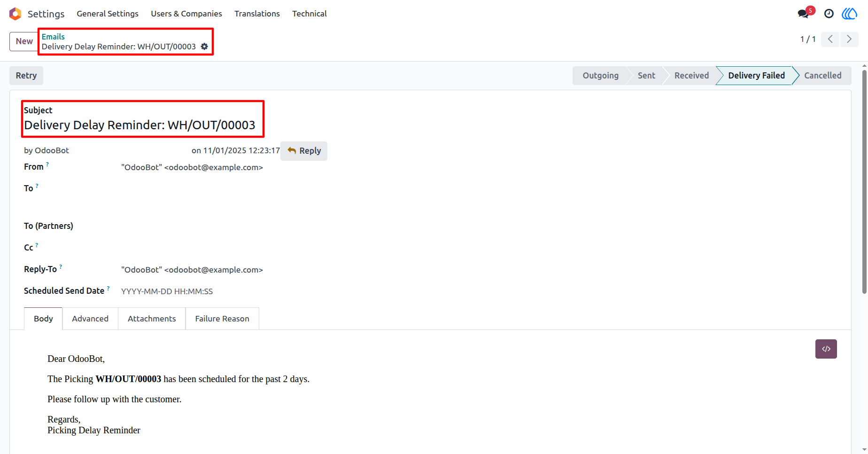Open the conversations chat icon
868x454 pixels.
coord(804,14)
